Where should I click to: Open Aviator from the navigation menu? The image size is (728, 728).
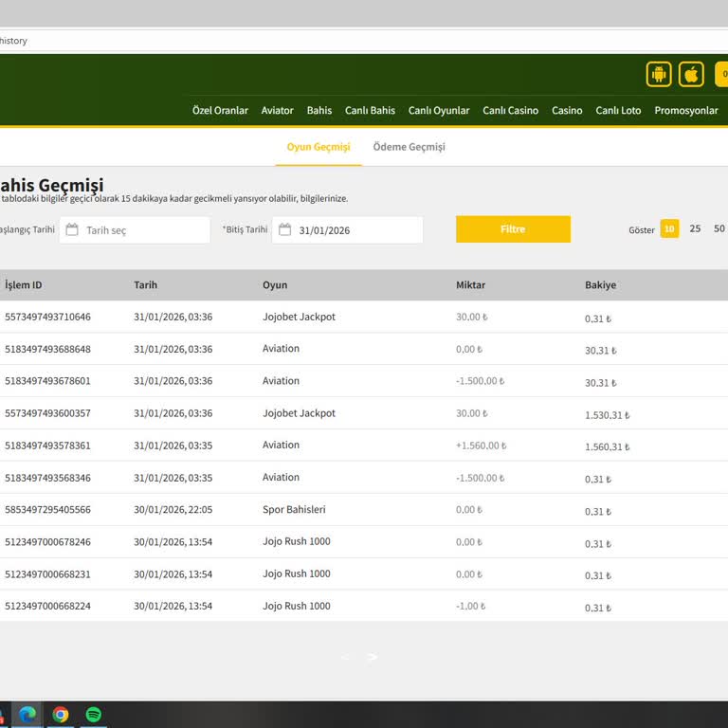(x=277, y=111)
